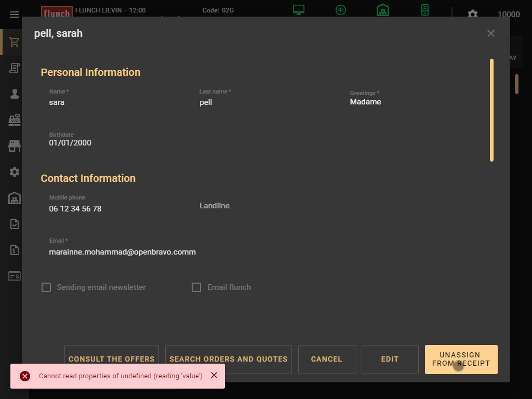This screenshot has height=399, width=532.
Task: Enable Sending email newsletter checkbox
Action: pyautogui.click(x=46, y=287)
